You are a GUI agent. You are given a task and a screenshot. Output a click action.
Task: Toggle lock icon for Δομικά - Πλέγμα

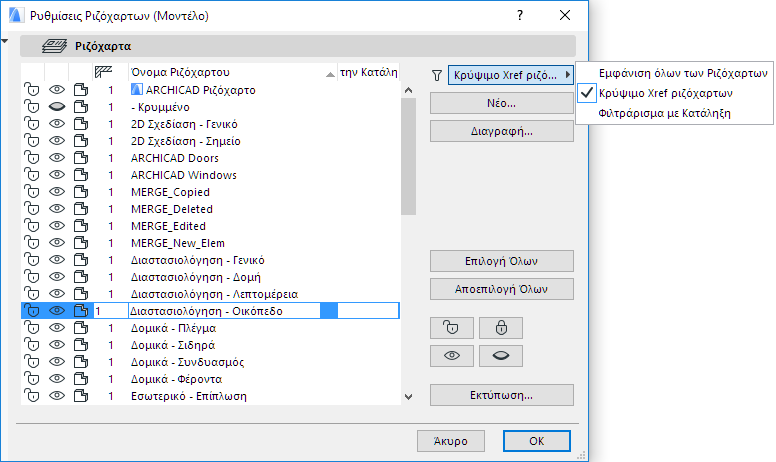pyautogui.click(x=32, y=328)
